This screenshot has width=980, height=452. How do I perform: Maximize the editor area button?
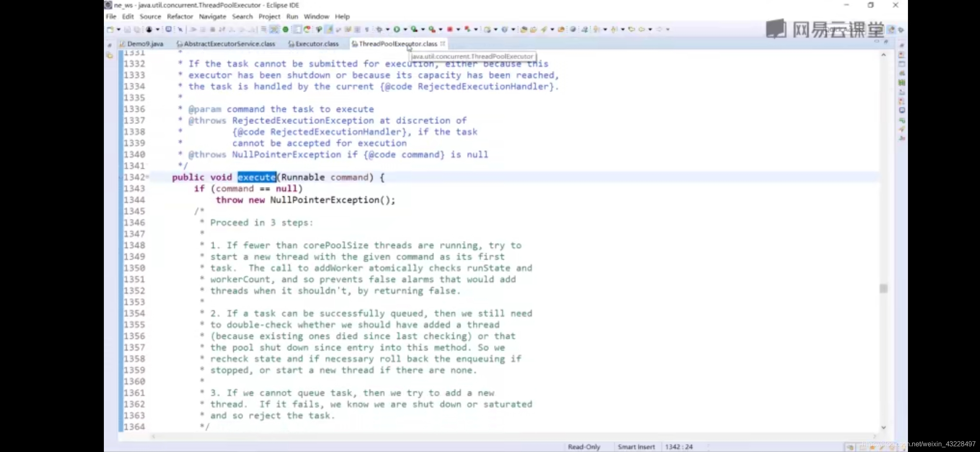886,41
